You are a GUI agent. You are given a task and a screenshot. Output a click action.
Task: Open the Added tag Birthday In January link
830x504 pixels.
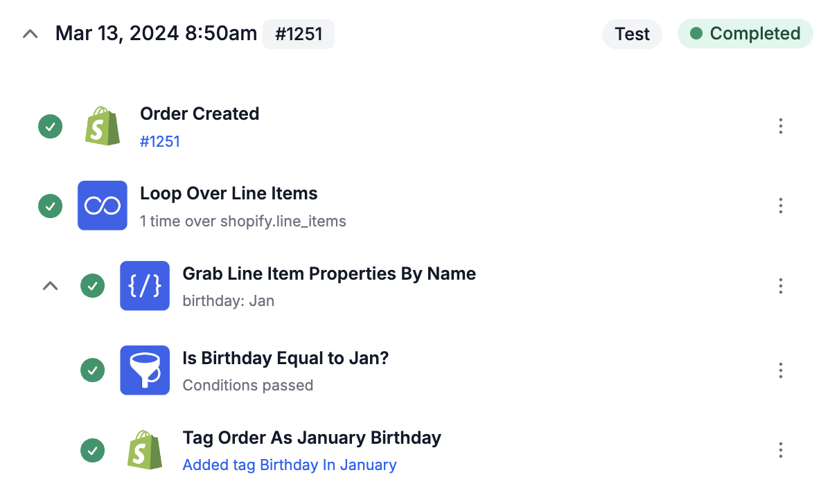click(x=290, y=465)
